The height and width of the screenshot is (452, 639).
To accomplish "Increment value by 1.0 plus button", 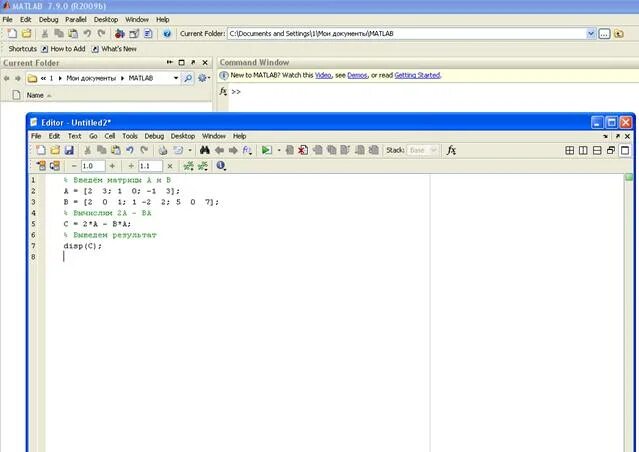I will pyautogui.click(x=112, y=166).
